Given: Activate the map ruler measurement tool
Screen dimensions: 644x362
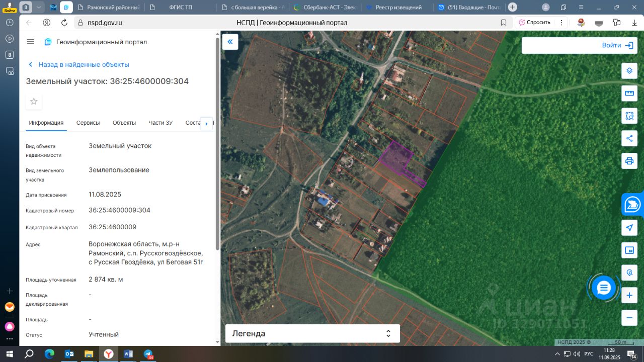Looking at the screenshot, I should [x=629, y=94].
